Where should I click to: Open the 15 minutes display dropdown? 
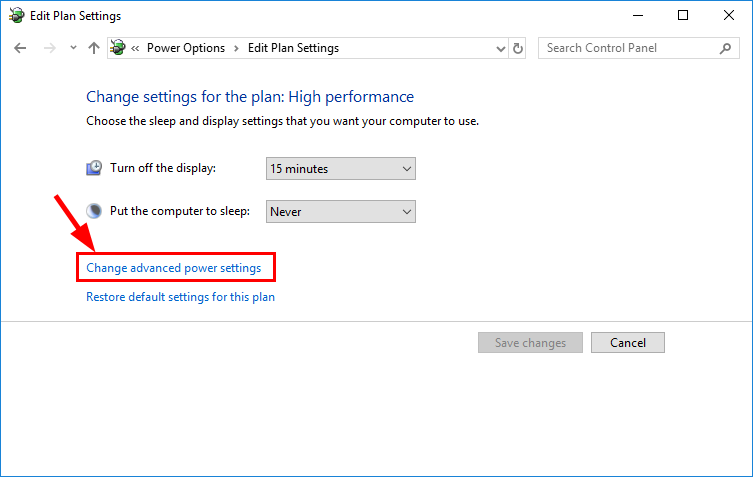(x=341, y=169)
